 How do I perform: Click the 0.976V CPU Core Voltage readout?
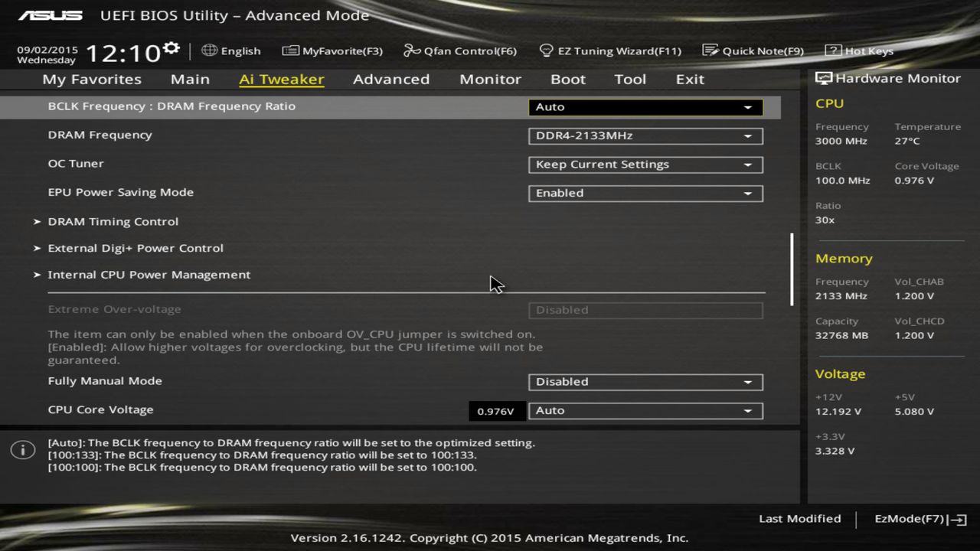(x=495, y=411)
